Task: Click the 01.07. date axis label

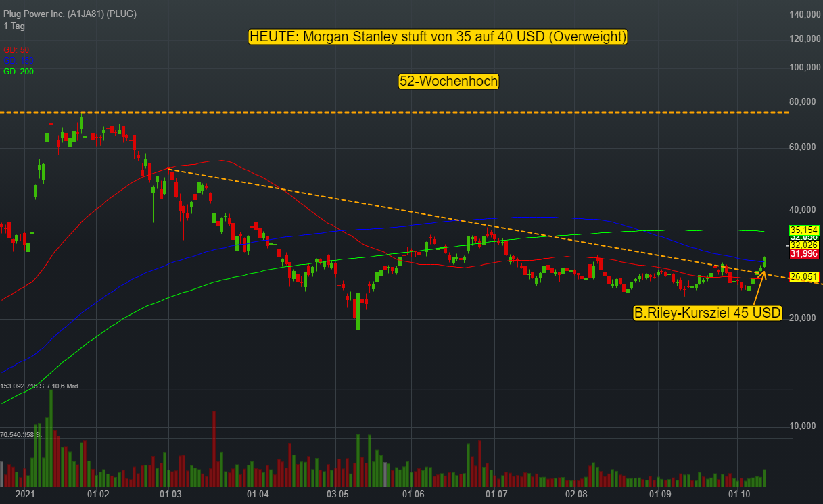Action: tap(496, 495)
